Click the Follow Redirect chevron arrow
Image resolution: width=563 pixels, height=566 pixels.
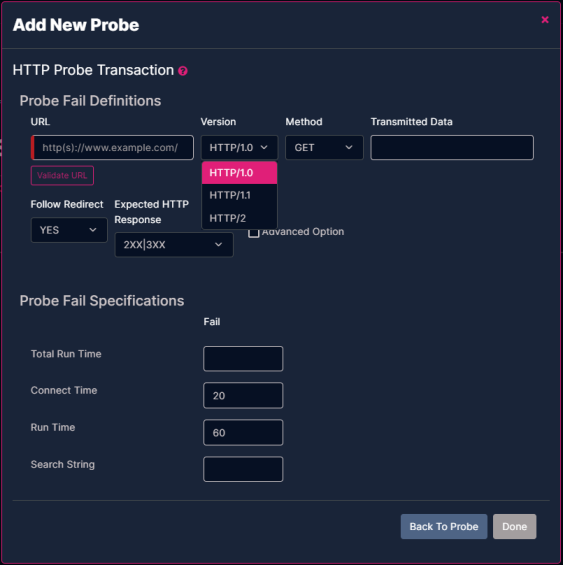[93, 230]
